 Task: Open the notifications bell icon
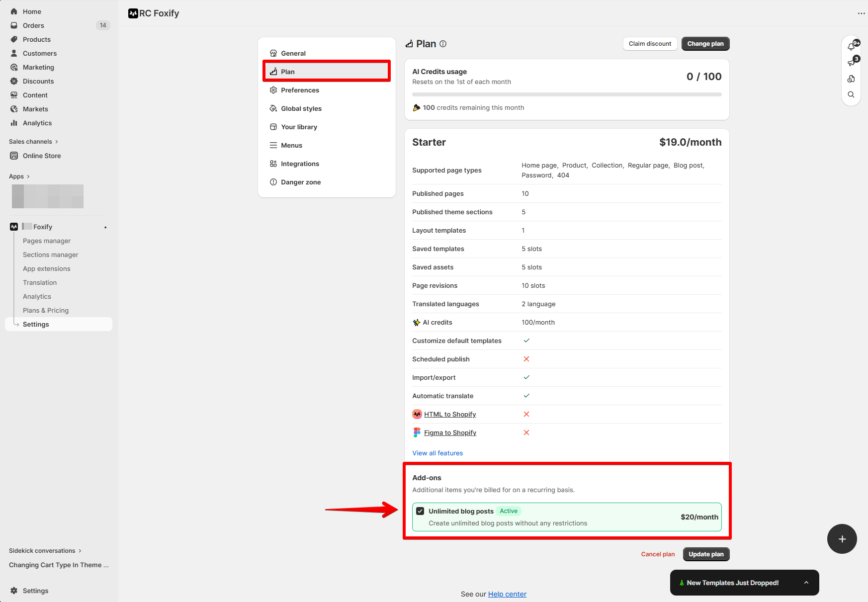pos(851,47)
